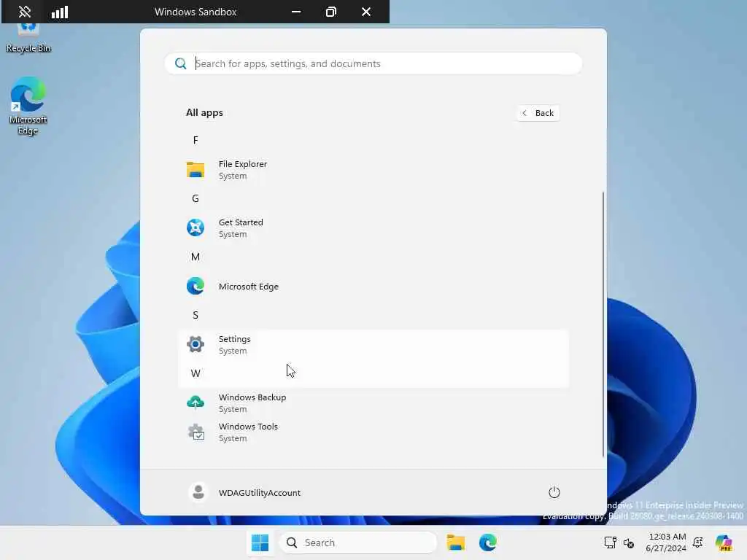Open the Microsoft Edge desktop shortcut
Image resolution: width=747 pixels, height=560 pixels.
pos(28,106)
